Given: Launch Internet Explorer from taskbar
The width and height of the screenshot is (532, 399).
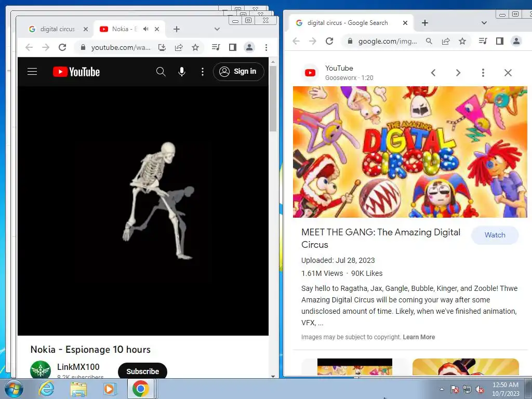Looking at the screenshot, I should click(46, 389).
